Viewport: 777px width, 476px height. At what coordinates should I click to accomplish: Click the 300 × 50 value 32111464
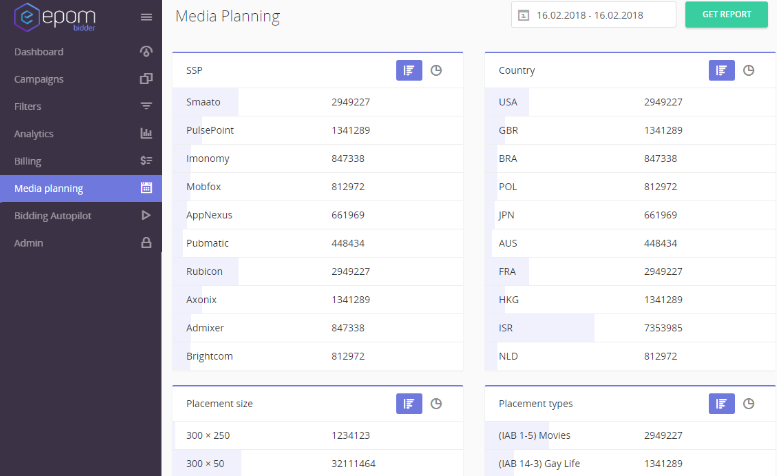(353, 464)
